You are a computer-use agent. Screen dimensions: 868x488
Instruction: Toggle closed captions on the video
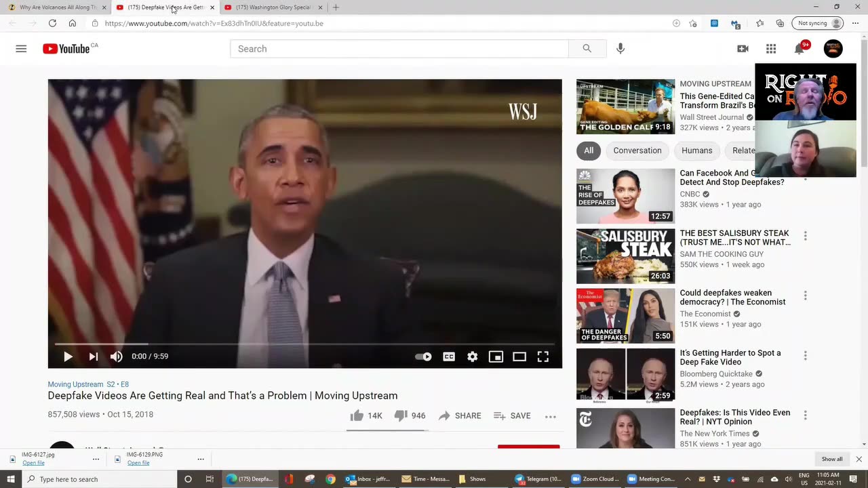click(x=449, y=357)
